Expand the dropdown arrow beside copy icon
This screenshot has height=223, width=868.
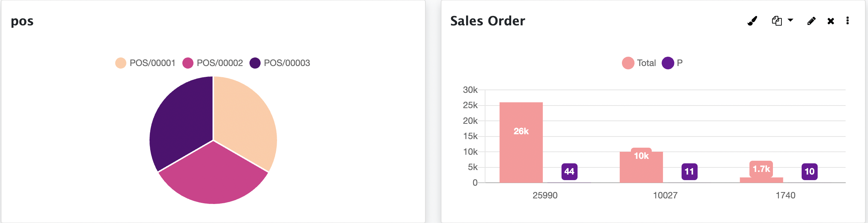[x=790, y=20]
